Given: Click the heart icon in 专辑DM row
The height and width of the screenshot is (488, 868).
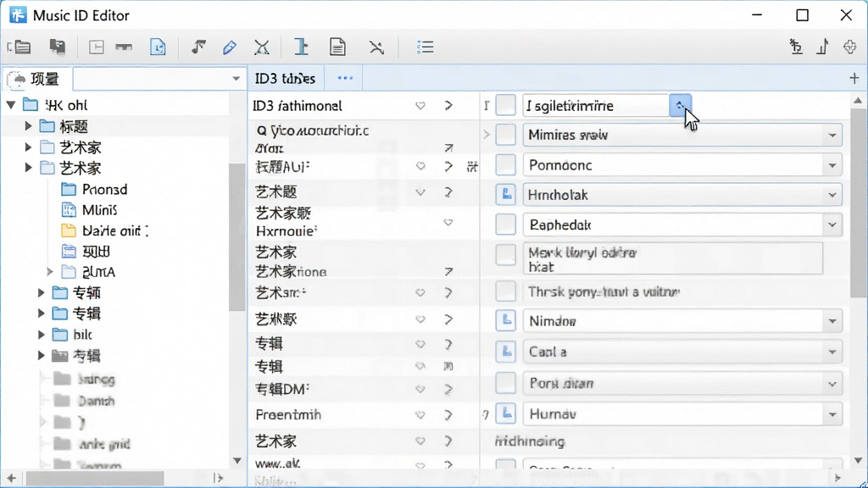Looking at the screenshot, I should (x=420, y=390).
